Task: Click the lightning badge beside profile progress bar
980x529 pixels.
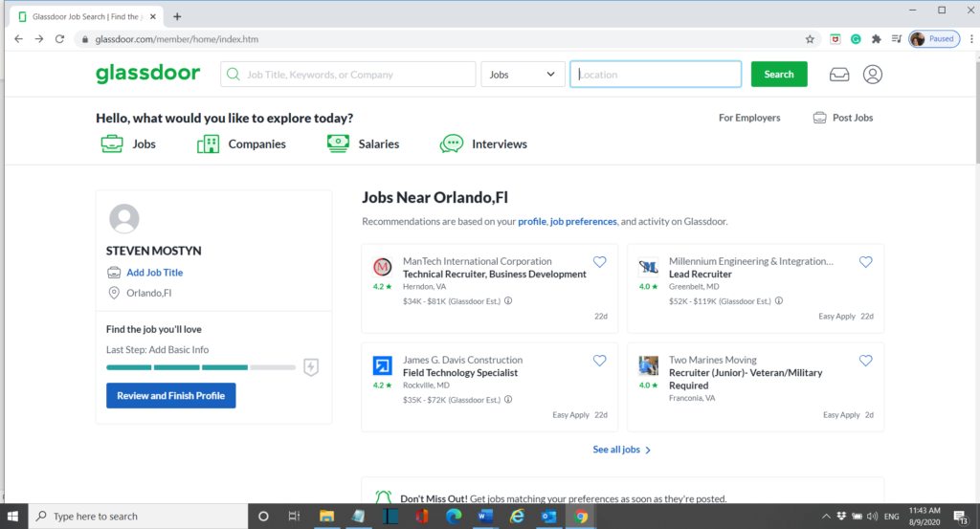Action: click(x=311, y=367)
